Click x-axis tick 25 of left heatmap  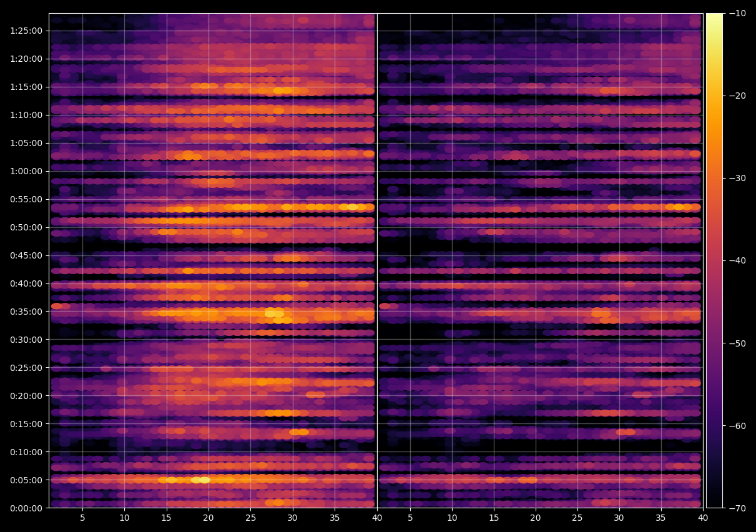[x=250, y=518]
